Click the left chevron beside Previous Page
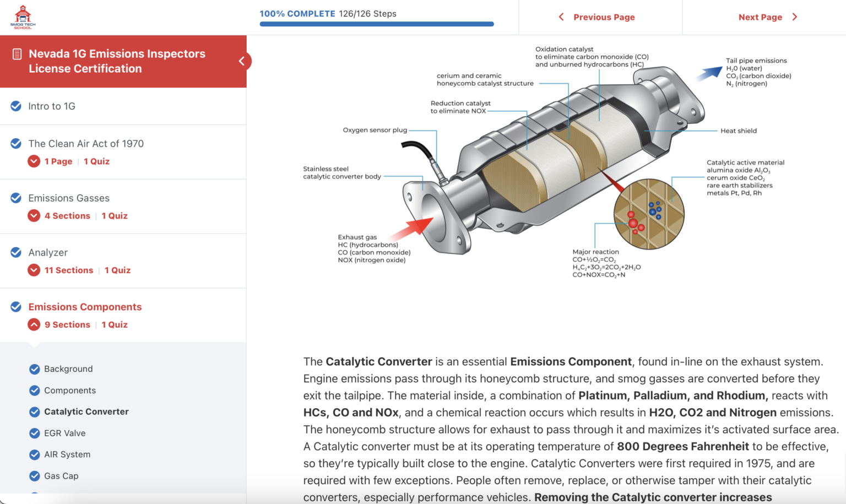The width and height of the screenshot is (846, 504). tap(561, 17)
